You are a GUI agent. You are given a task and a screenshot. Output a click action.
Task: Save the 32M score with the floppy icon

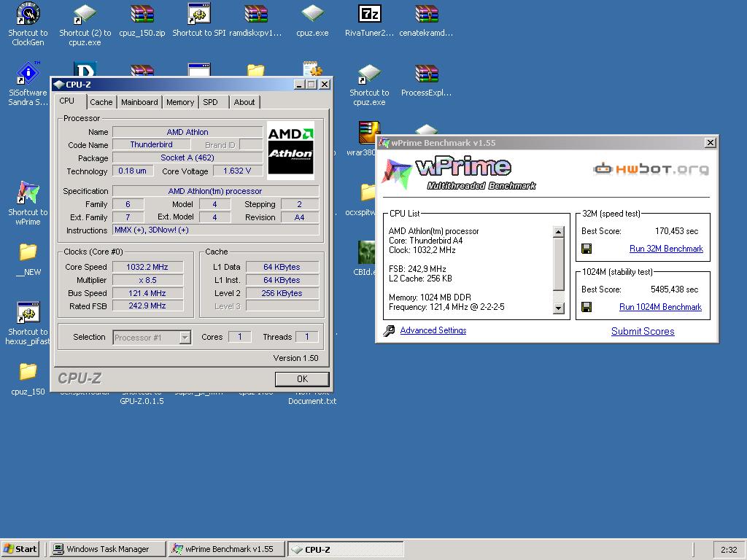coord(587,249)
